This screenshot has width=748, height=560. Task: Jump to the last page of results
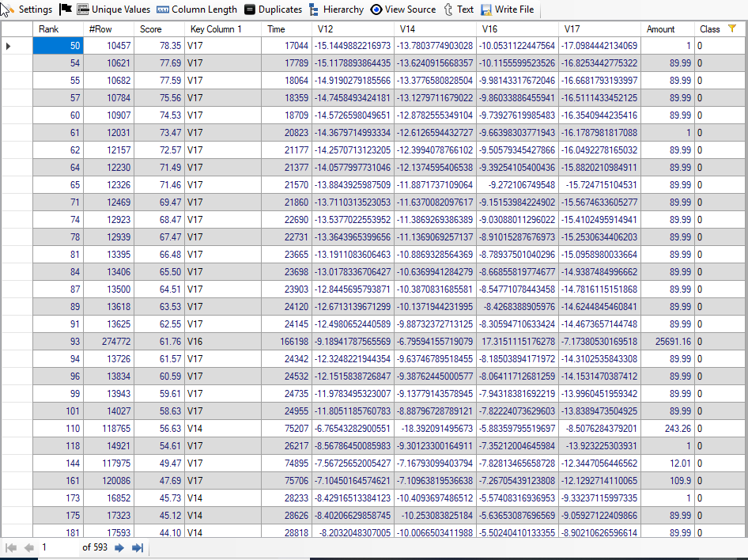[x=137, y=547]
